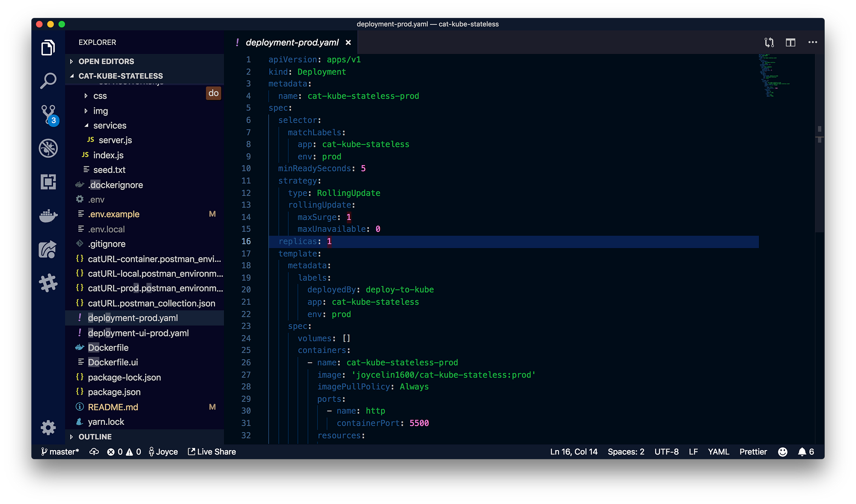Click Live Share in status bar
The image size is (856, 504).
coord(212,452)
